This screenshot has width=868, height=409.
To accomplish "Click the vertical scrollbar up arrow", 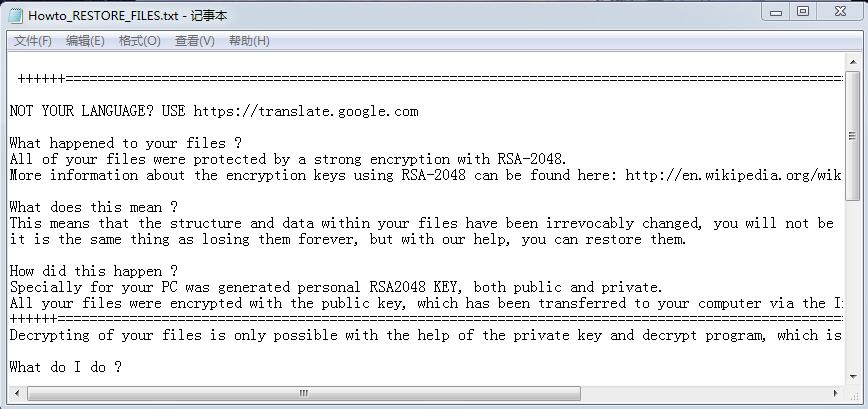I will coord(852,62).
